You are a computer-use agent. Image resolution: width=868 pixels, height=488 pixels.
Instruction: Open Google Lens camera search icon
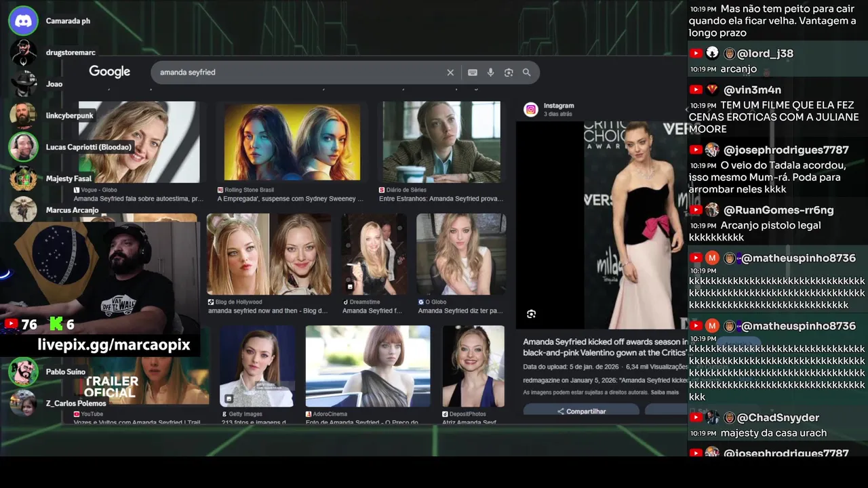pos(509,73)
